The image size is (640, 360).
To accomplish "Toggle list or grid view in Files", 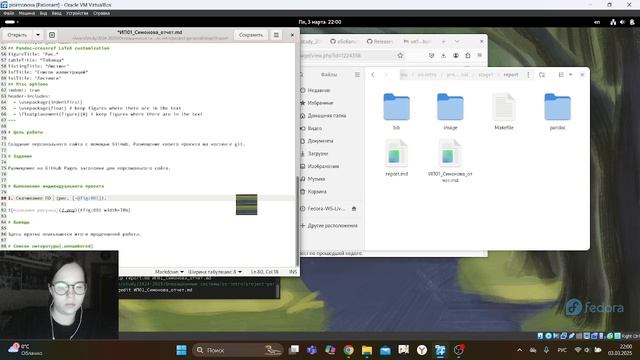I will pos(561,75).
